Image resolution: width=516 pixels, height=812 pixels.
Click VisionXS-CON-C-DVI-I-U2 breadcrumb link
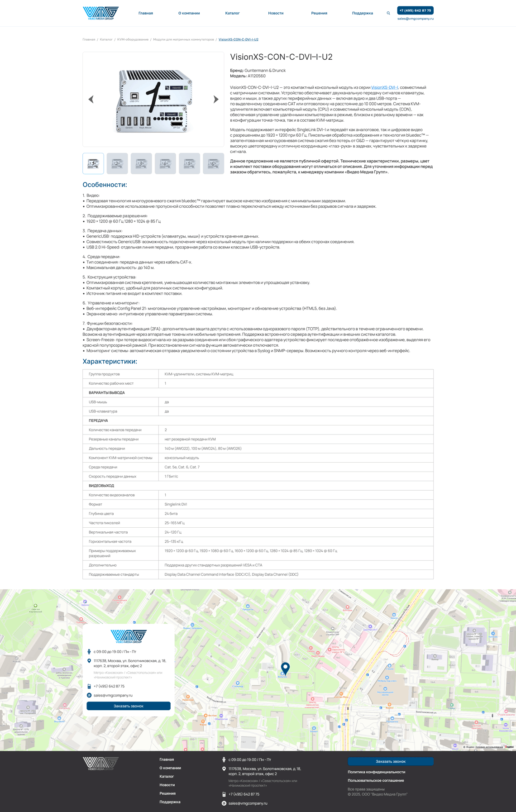(x=239, y=39)
